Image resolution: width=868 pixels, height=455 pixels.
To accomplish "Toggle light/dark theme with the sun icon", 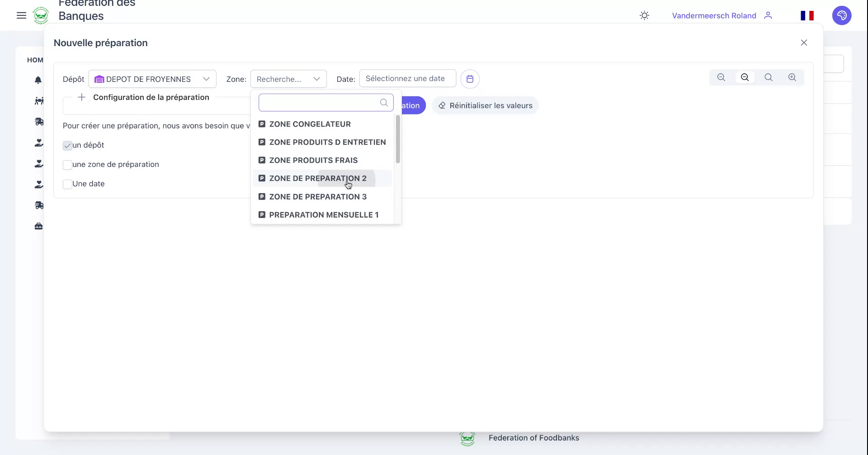I will click(x=644, y=15).
